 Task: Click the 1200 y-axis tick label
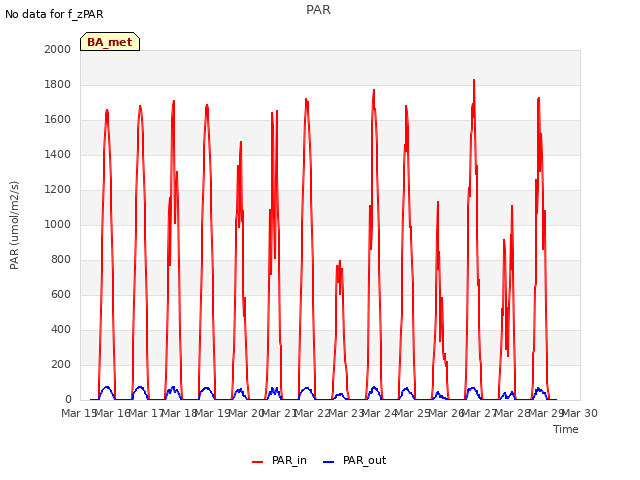[x=58, y=189]
